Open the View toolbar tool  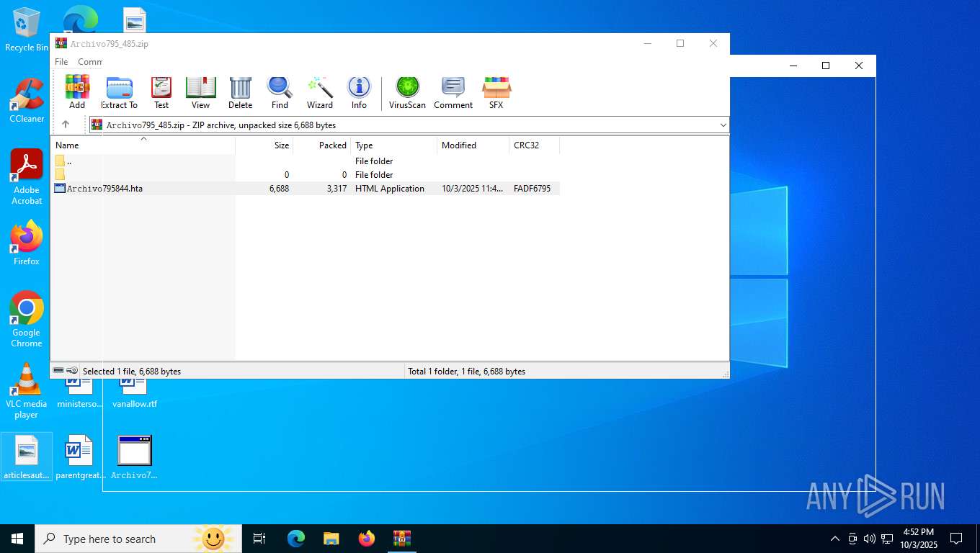click(200, 92)
